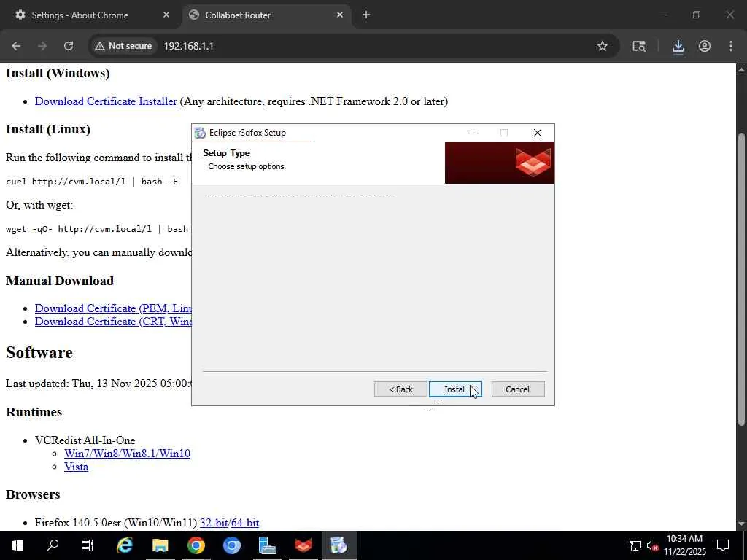Open the Win7/Win8/Win8.1/Win10 VCRedist link
The width and height of the screenshot is (747, 560).
click(127, 454)
